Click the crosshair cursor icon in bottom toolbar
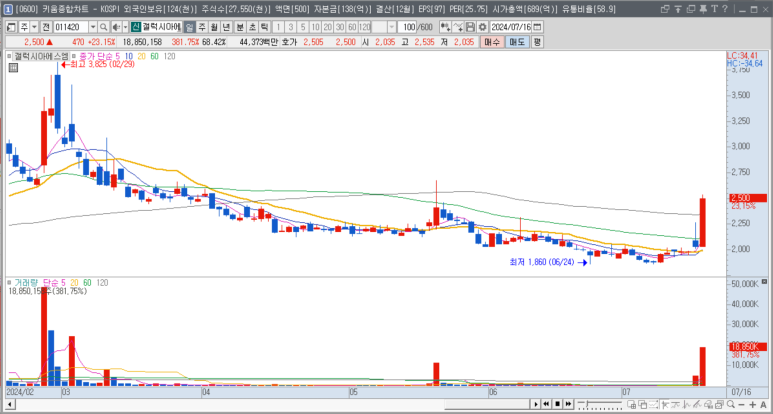773x414 pixels. pos(665,404)
